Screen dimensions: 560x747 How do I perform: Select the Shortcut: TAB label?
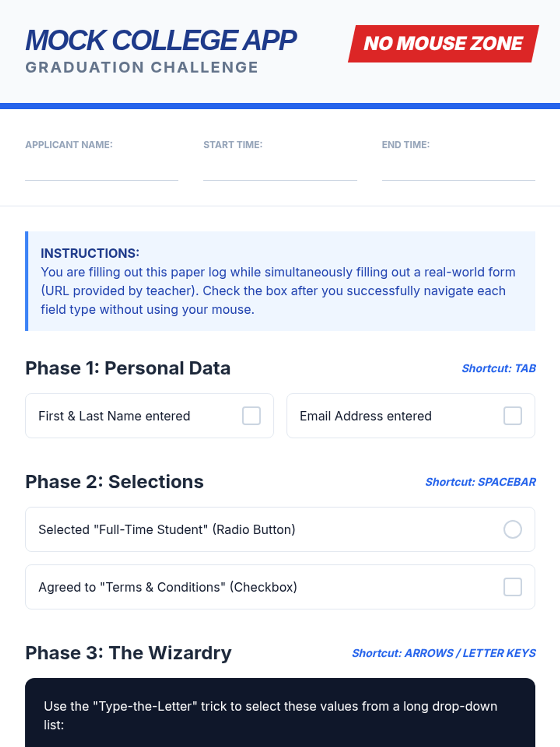(499, 368)
